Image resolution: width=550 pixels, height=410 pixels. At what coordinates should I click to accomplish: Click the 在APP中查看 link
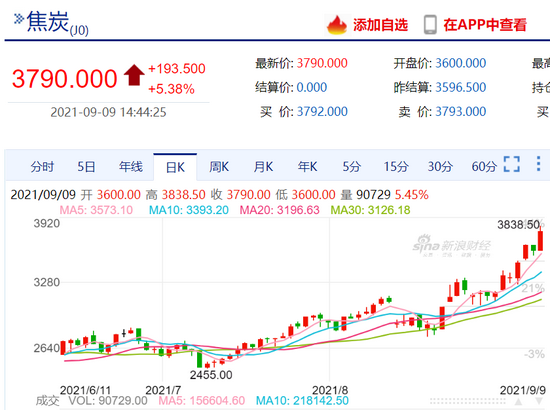pos(485,25)
